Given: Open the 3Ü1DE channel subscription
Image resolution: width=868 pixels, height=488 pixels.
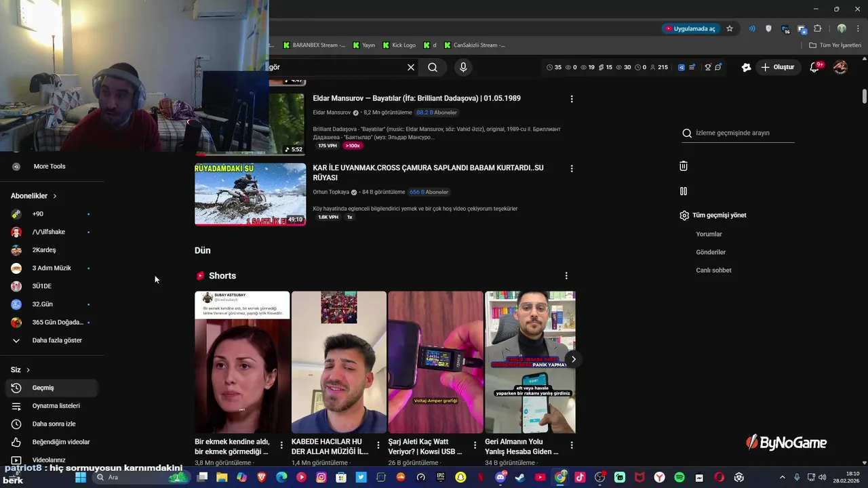Looking at the screenshot, I should click(52, 286).
